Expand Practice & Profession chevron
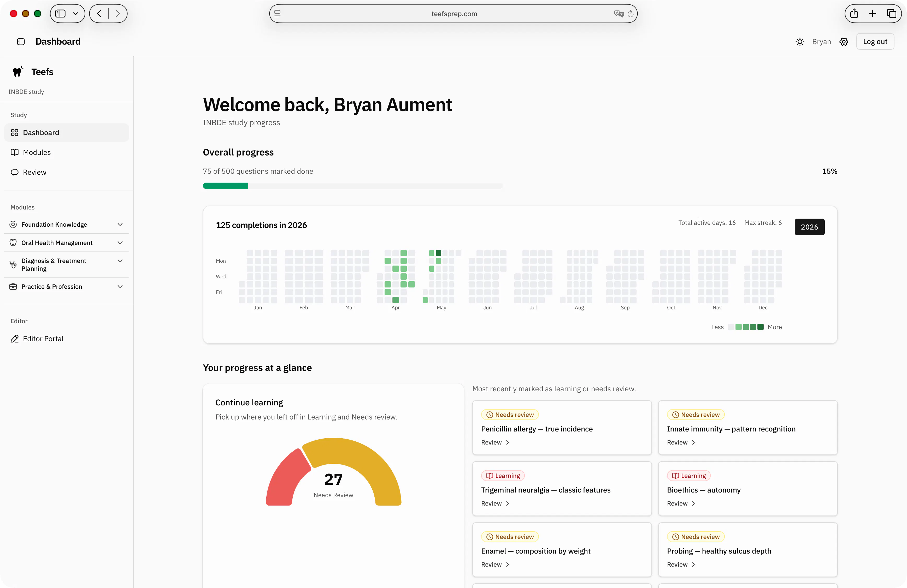This screenshot has height=588, width=907. 120,286
